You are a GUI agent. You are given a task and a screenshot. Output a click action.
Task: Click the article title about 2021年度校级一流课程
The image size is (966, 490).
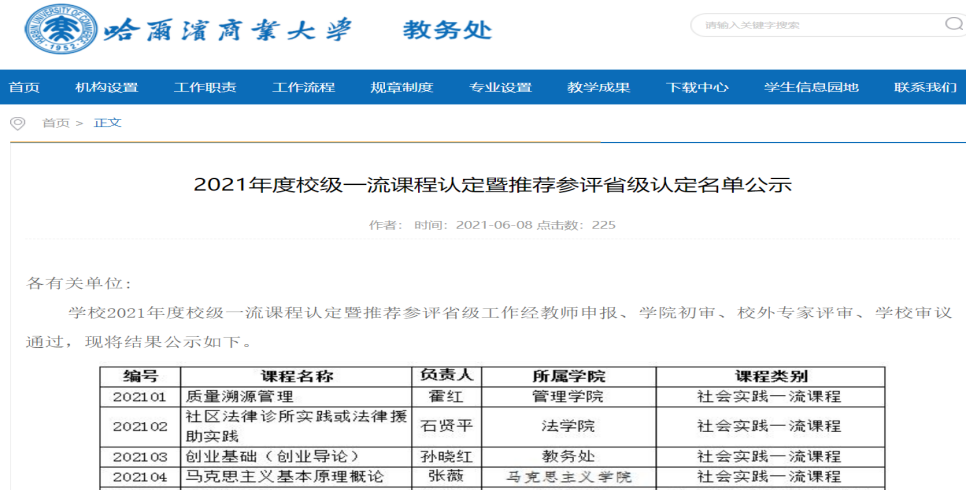tap(492, 184)
